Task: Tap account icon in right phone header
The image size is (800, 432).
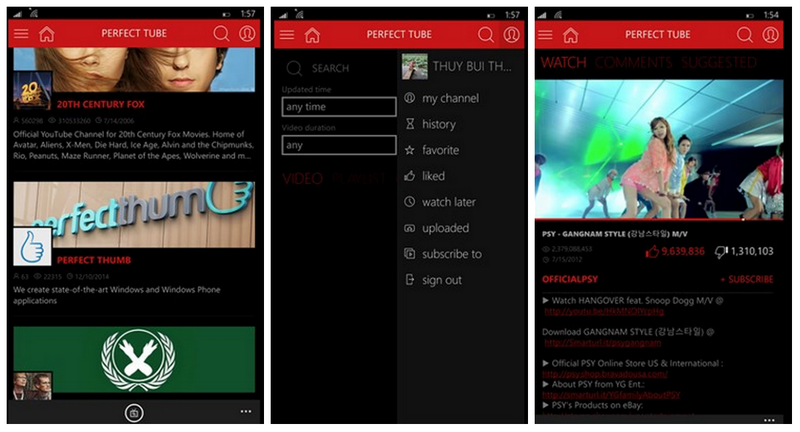Action: click(770, 35)
